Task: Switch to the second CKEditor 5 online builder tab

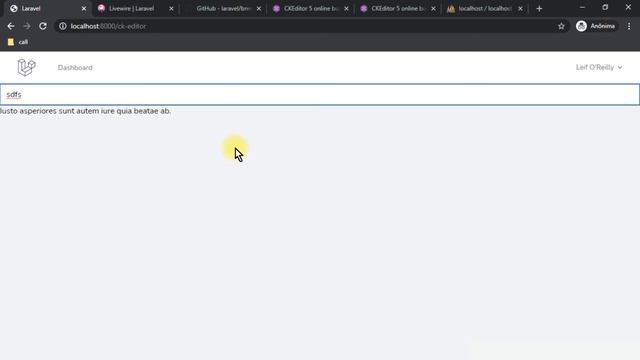Action: point(398,9)
